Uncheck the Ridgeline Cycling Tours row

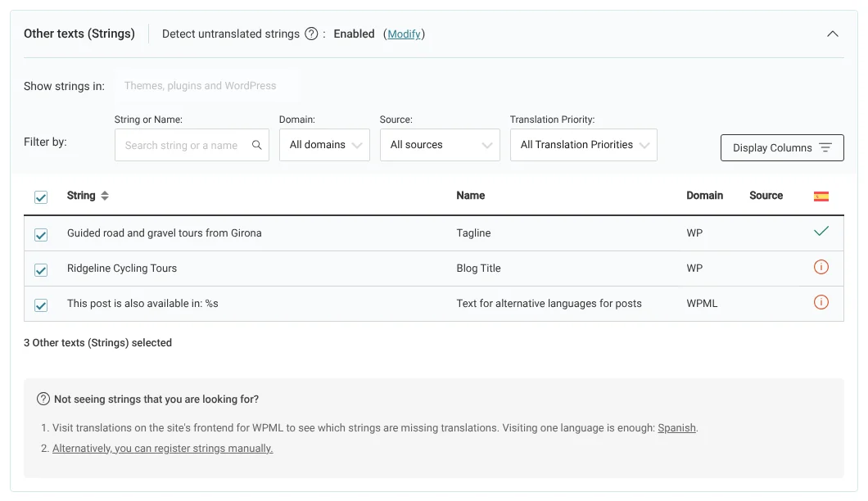coord(41,270)
